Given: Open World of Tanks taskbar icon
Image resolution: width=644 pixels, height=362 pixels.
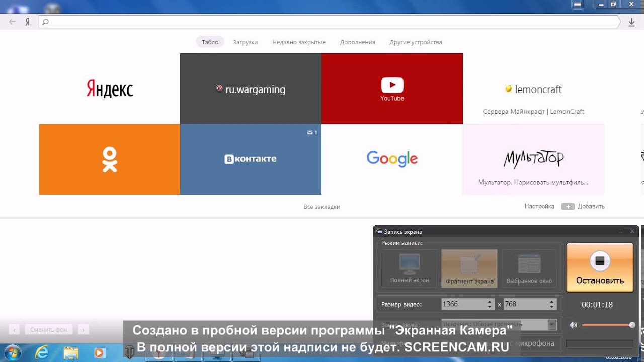Looking at the screenshot, I should 129,353.
